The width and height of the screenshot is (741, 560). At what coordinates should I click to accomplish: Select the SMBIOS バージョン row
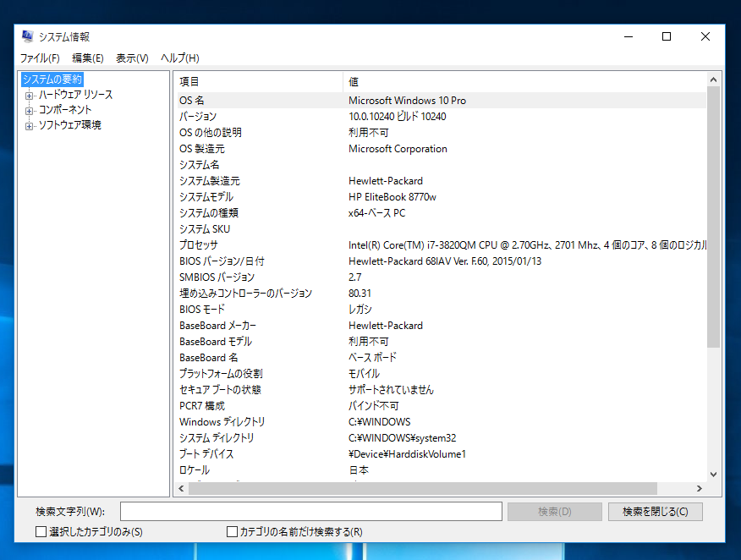(442, 277)
